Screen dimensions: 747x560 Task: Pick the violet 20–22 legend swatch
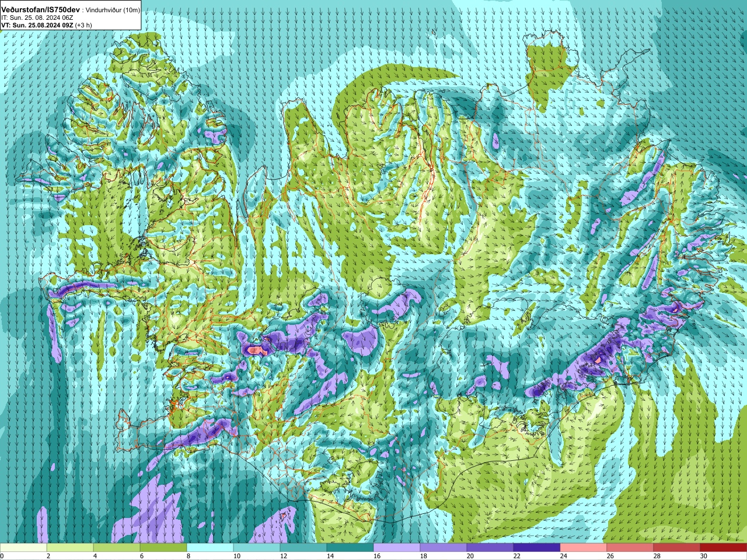(490, 548)
